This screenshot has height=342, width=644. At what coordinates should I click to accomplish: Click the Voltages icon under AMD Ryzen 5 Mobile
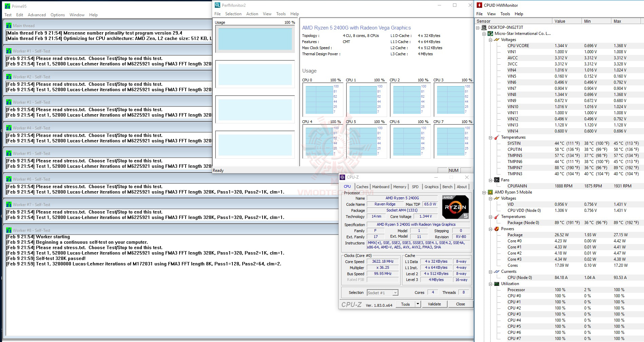(x=497, y=198)
